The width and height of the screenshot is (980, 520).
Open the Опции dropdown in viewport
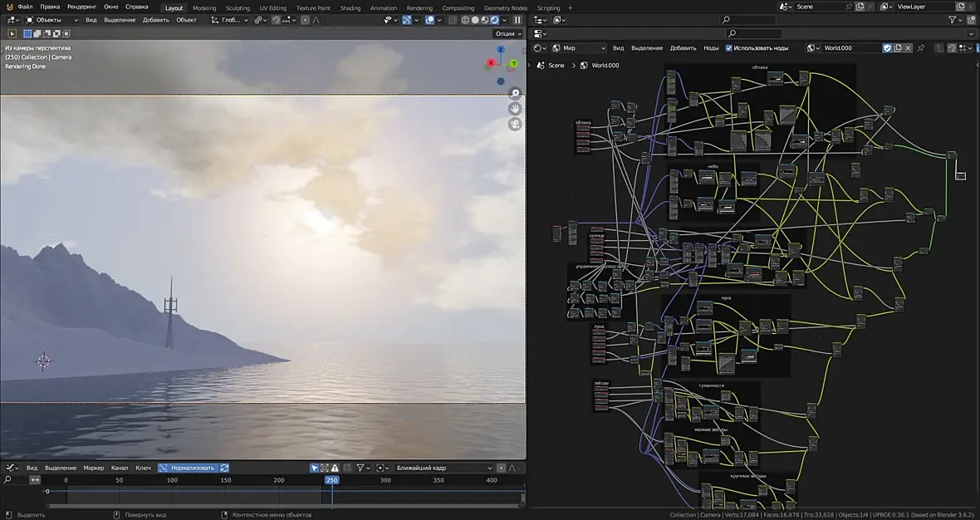(507, 34)
